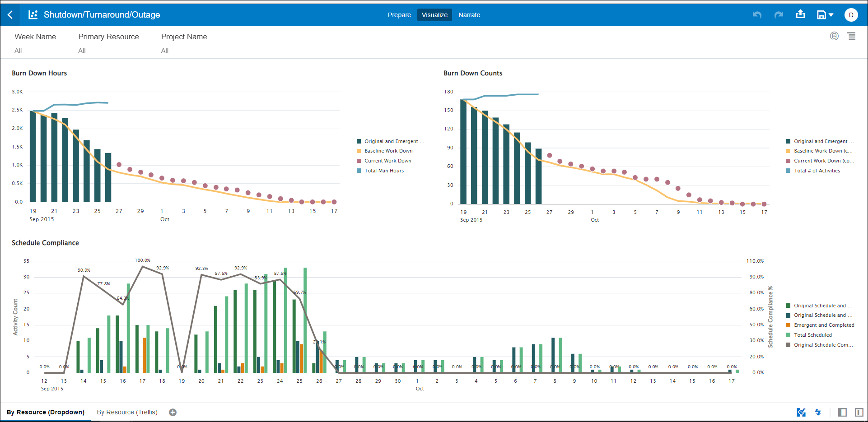
Task: Select By Resource (Dropdown) canvas tab
Action: (x=46, y=412)
